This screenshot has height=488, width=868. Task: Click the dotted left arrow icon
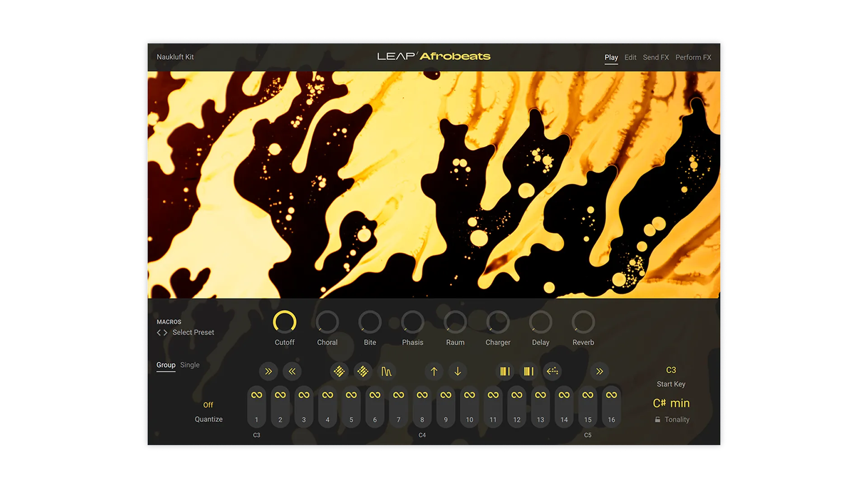552,371
